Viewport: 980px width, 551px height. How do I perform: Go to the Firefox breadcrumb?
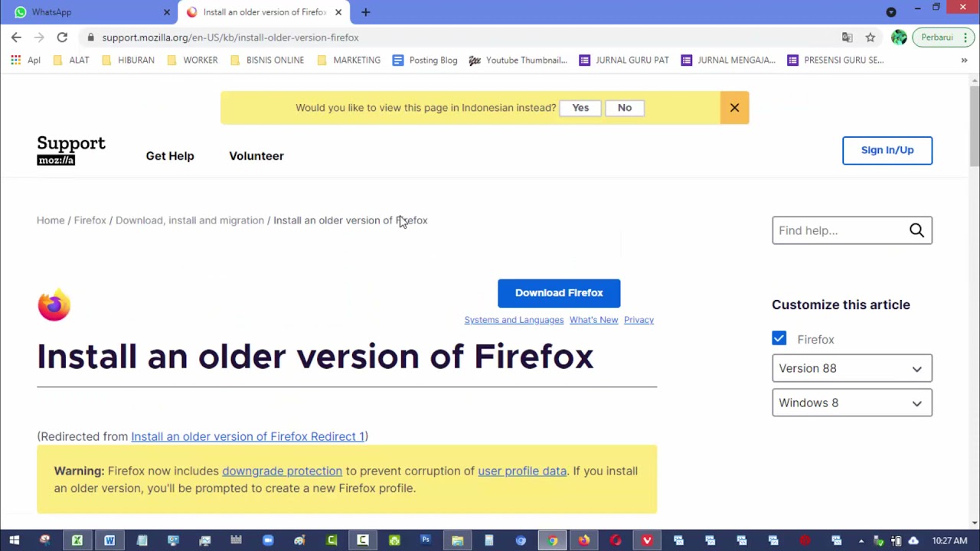(90, 220)
